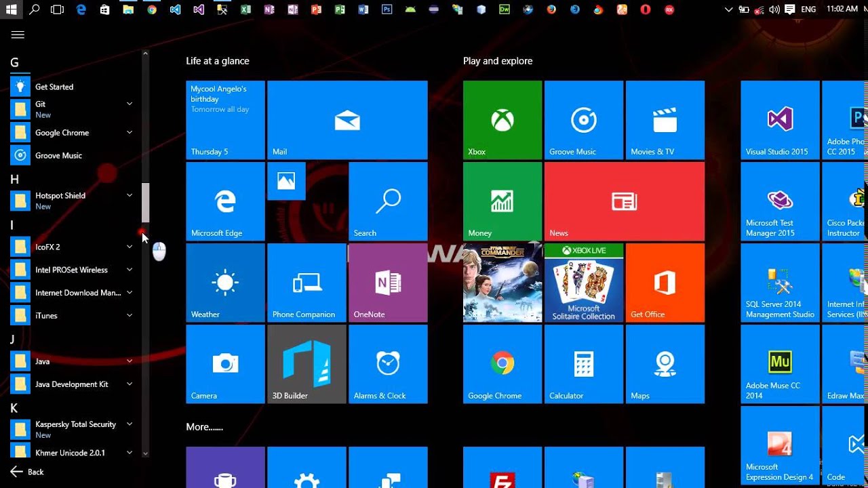The height and width of the screenshot is (488, 868).
Task: Open the Maps tile
Action: (665, 364)
